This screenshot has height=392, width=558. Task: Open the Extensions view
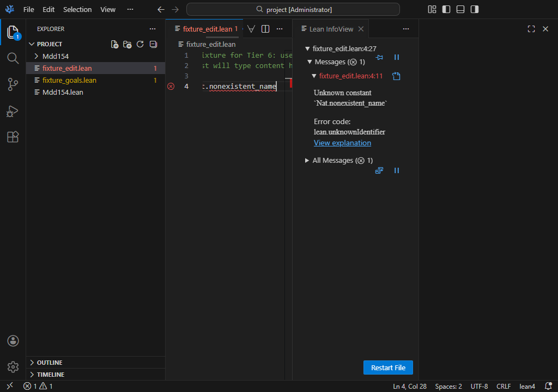click(x=13, y=137)
